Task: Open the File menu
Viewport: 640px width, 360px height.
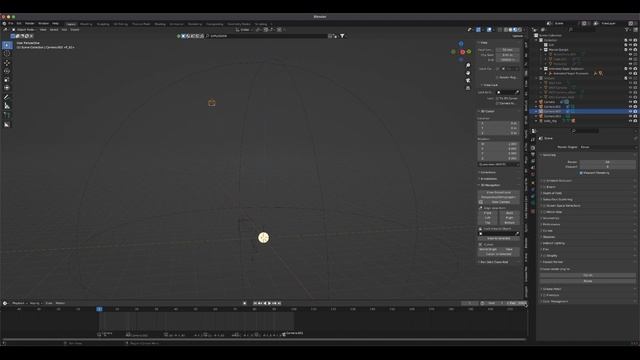Action: click(11, 24)
